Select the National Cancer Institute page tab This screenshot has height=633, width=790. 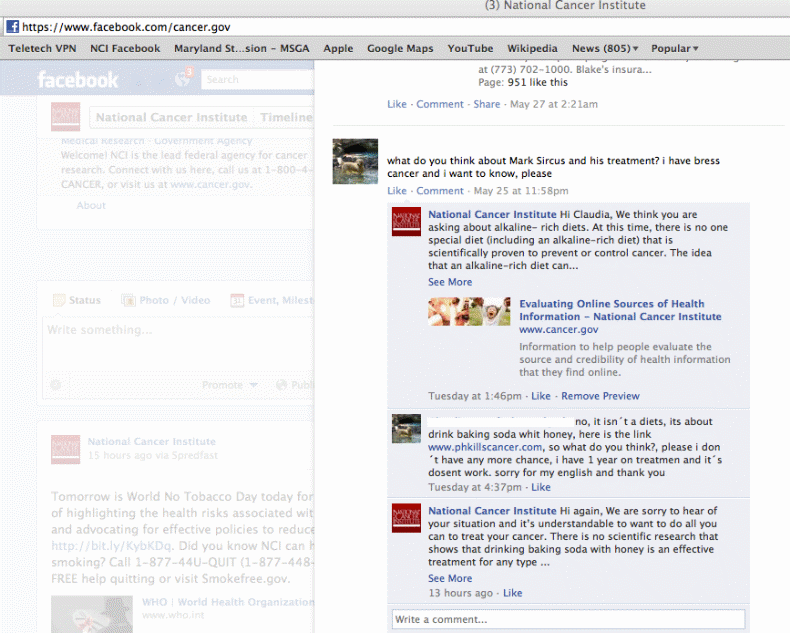coord(171,117)
